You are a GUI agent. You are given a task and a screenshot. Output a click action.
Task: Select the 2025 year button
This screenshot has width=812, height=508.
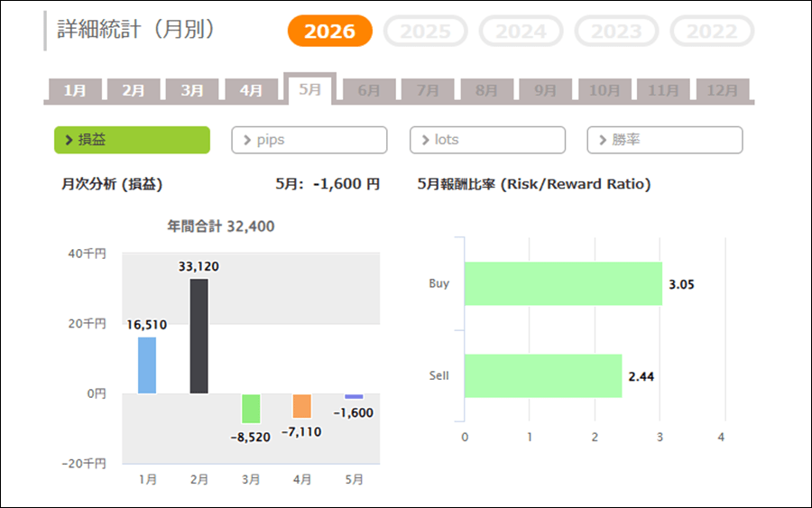click(425, 31)
